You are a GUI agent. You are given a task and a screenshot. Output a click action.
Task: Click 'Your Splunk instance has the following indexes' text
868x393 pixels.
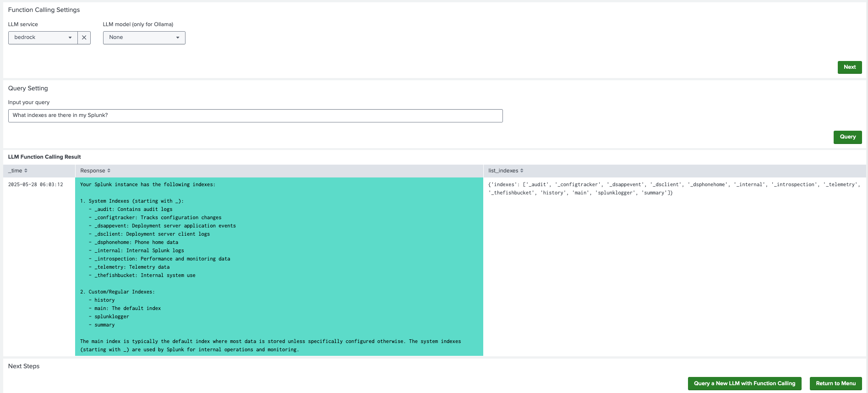pyautogui.click(x=147, y=184)
